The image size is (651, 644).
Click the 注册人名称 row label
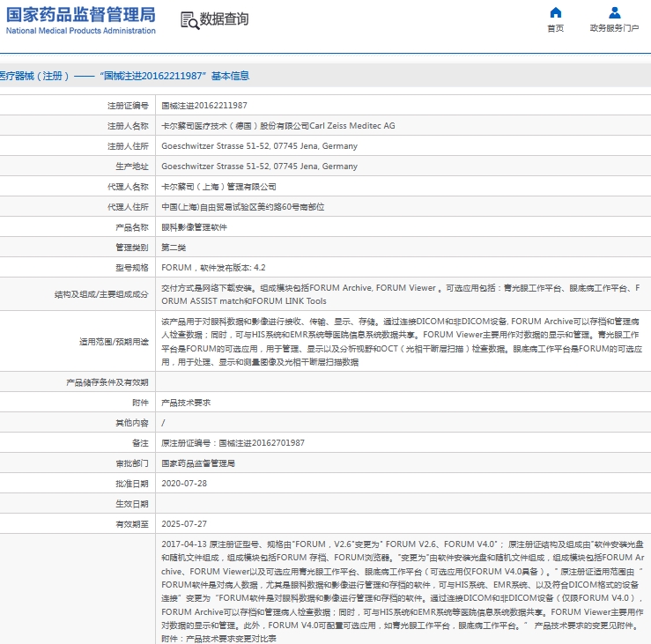128,126
